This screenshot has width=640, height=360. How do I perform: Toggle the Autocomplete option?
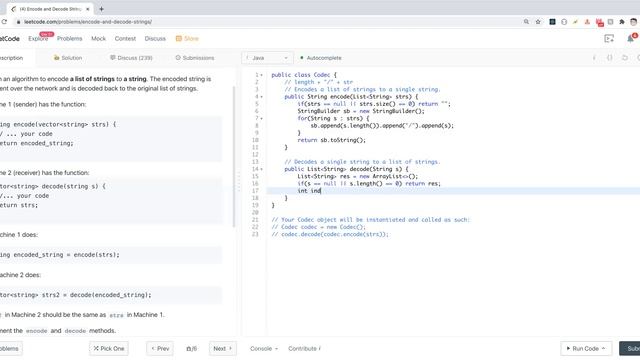(321, 58)
